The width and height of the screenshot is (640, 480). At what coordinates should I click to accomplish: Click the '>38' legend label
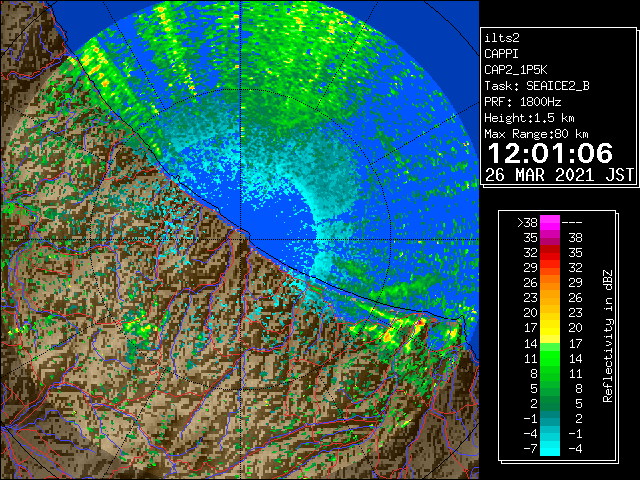pyautogui.click(x=527, y=223)
